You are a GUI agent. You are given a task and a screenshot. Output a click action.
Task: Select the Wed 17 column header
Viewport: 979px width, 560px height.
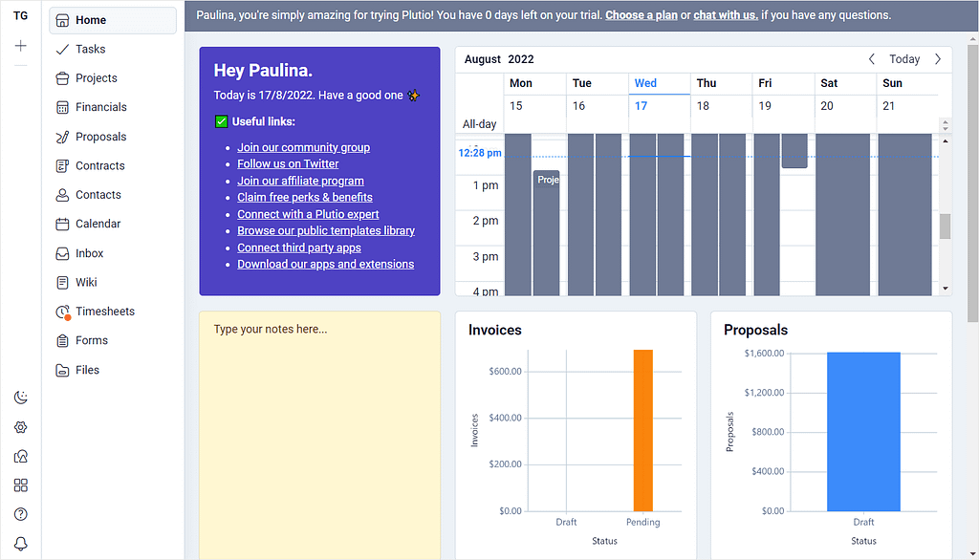click(659, 95)
